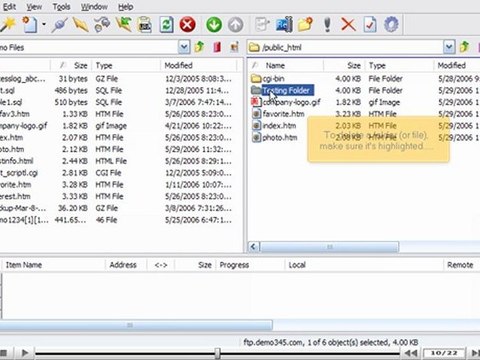Select index.htm in the remote pane
Viewport: 480px width, 360px height.
tap(279, 126)
